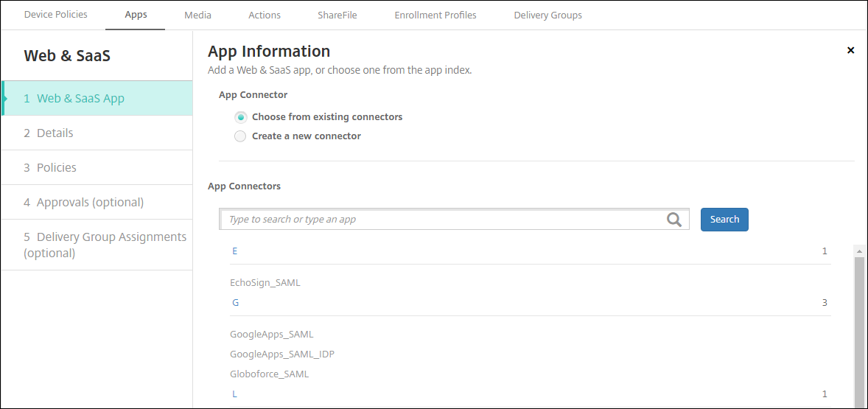Switch to Enrollment Profiles tab
This screenshot has height=409, width=868.
point(435,15)
